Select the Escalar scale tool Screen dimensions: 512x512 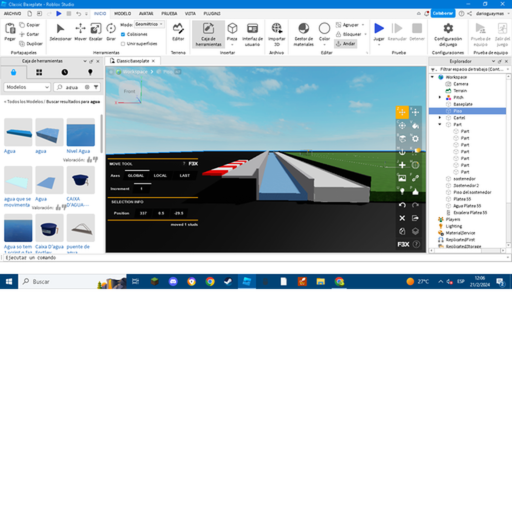coord(96,32)
